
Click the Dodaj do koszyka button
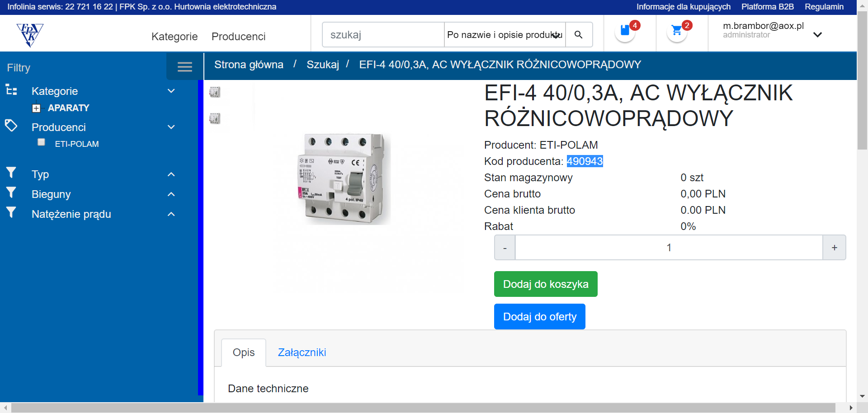coord(546,284)
